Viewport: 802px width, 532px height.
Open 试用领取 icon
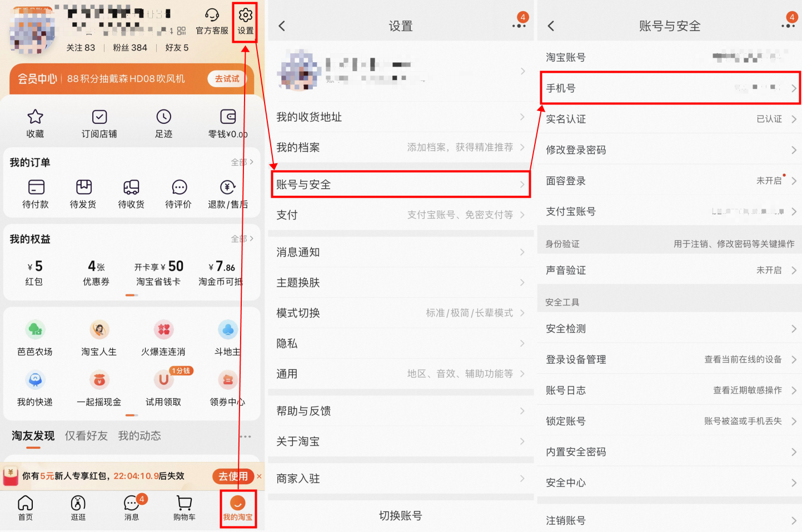[163, 380]
